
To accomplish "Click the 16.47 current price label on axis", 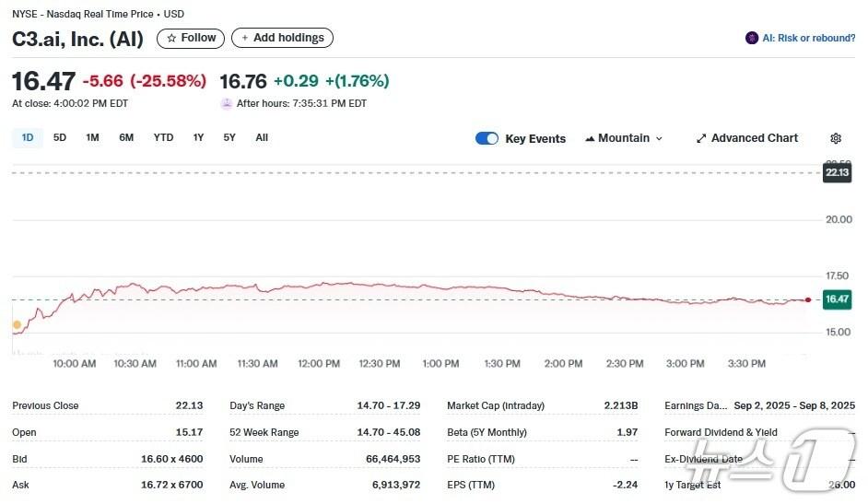I will click(x=837, y=299).
